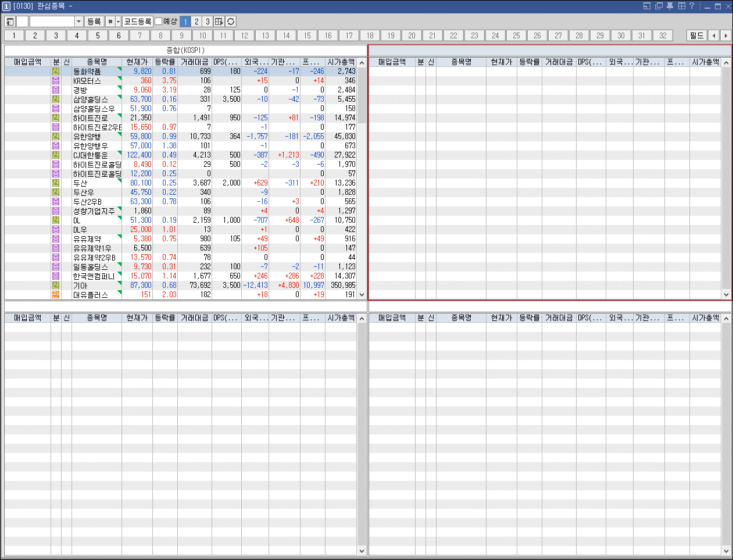Open dropdown arrow beside the square button
The height and width of the screenshot is (560, 733).
click(x=118, y=22)
